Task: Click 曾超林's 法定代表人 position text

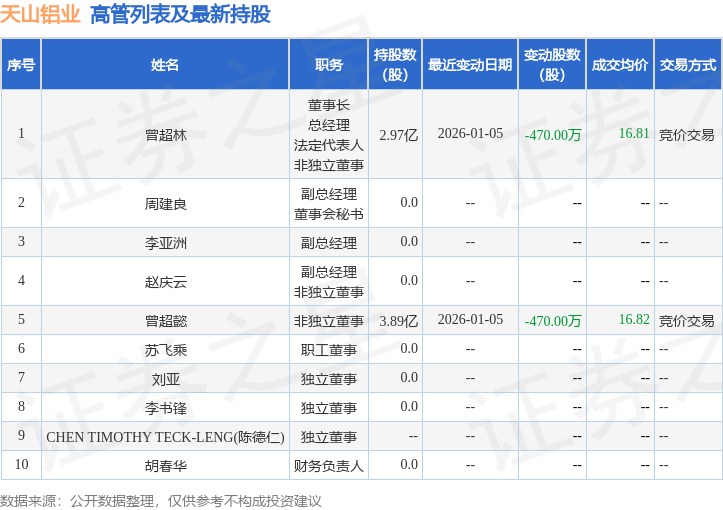Action: pyautogui.click(x=329, y=145)
